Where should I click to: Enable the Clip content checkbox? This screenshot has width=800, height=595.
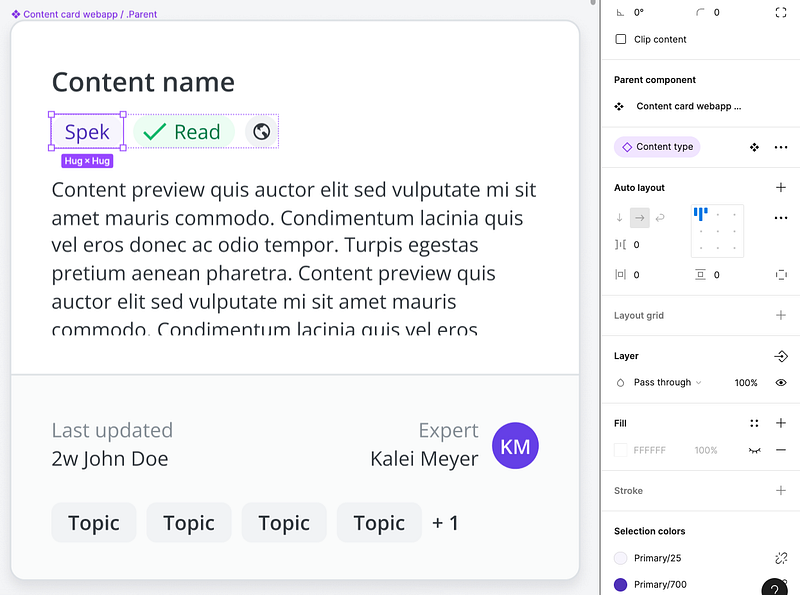click(620, 39)
